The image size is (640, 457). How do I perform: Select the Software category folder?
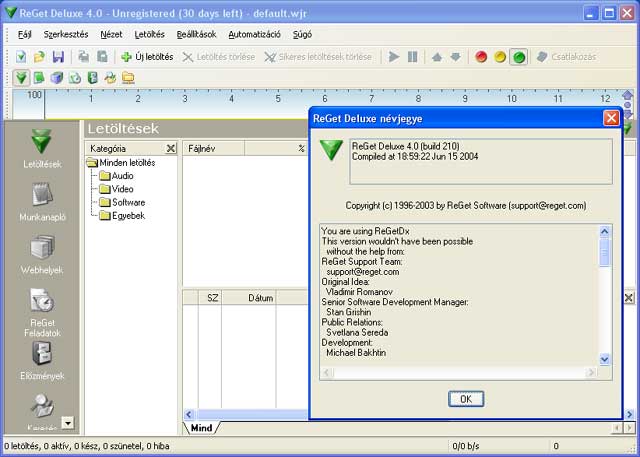click(128, 202)
